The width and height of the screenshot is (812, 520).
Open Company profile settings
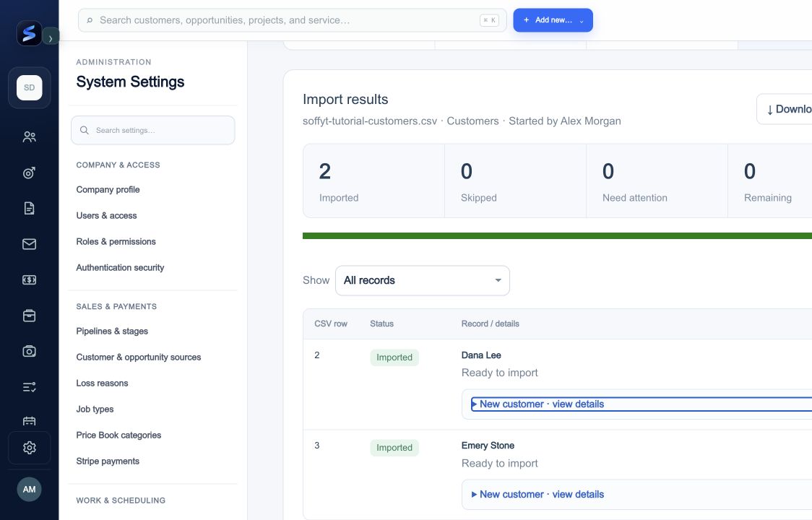108,189
